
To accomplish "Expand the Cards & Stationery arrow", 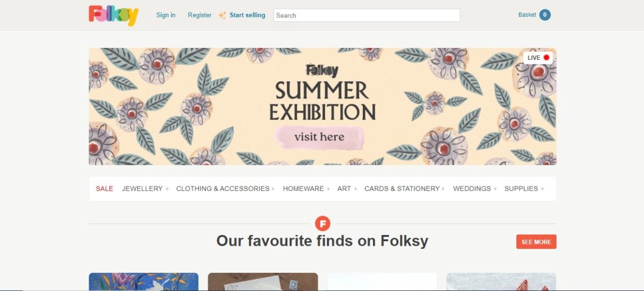I will pos(444,189).
